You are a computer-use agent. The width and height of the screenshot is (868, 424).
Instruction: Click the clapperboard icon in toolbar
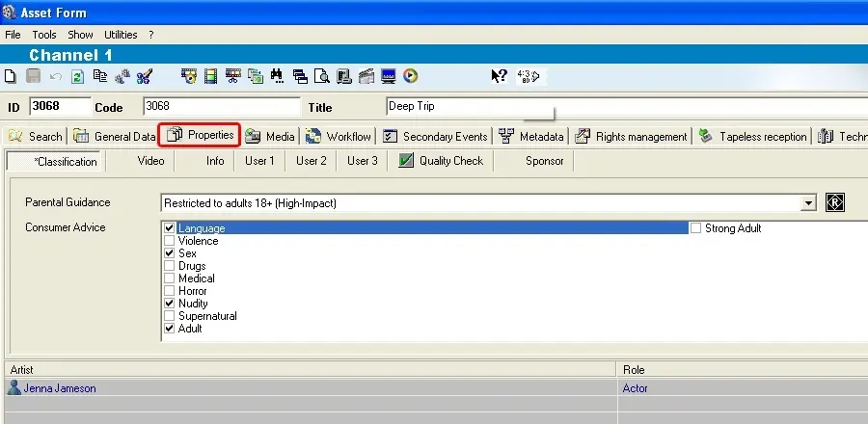(366, 76)
